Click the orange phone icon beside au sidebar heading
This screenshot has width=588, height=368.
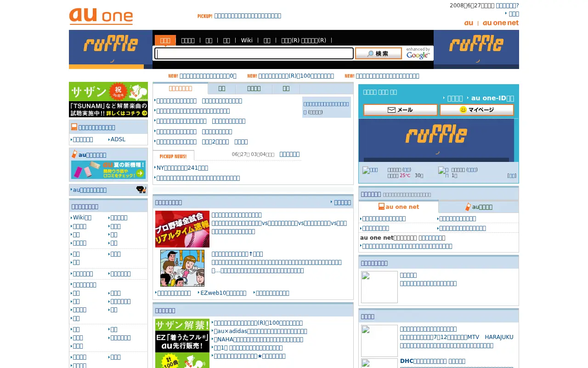[x=74, y=154]
